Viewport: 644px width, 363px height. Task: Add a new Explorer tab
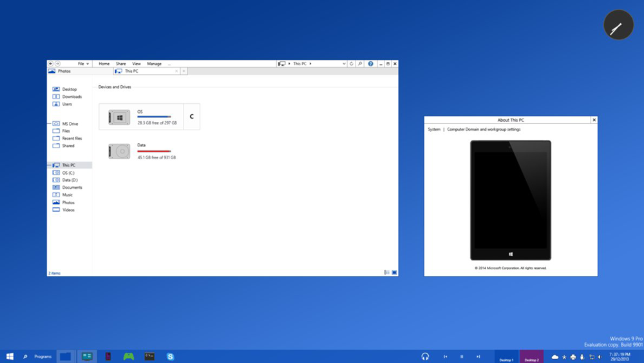point(184,71)
